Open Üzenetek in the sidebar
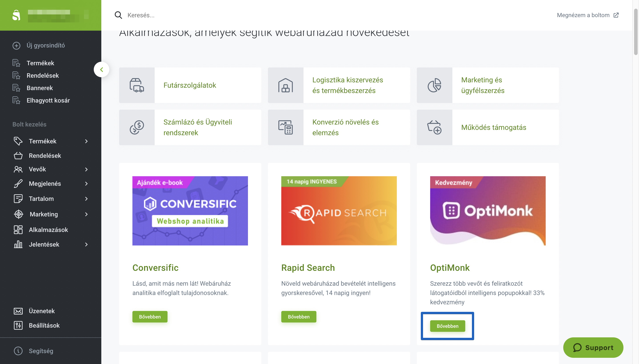Image resolution: width=639 pixels, height=364 pixels. click(x=42, y=311)
